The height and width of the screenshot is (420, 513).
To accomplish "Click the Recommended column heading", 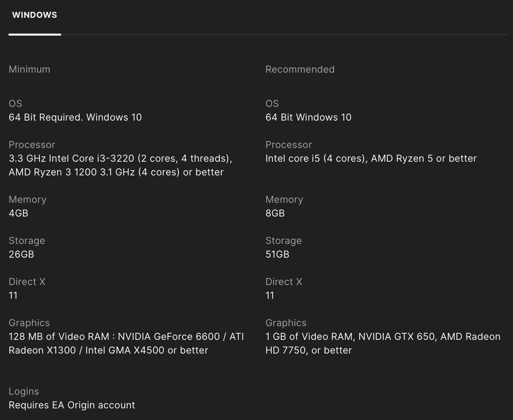I will pyautogui.click(x=300, y=69).
